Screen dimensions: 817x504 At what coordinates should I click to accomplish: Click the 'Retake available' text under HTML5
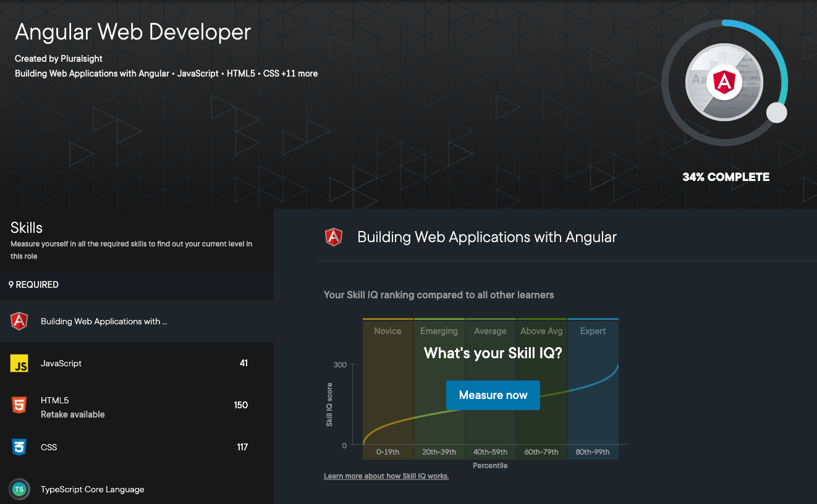click(x=72, y=414)
